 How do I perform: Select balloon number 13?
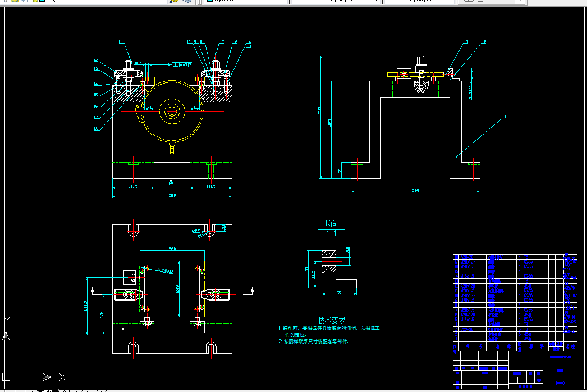(x=95, y=69)
